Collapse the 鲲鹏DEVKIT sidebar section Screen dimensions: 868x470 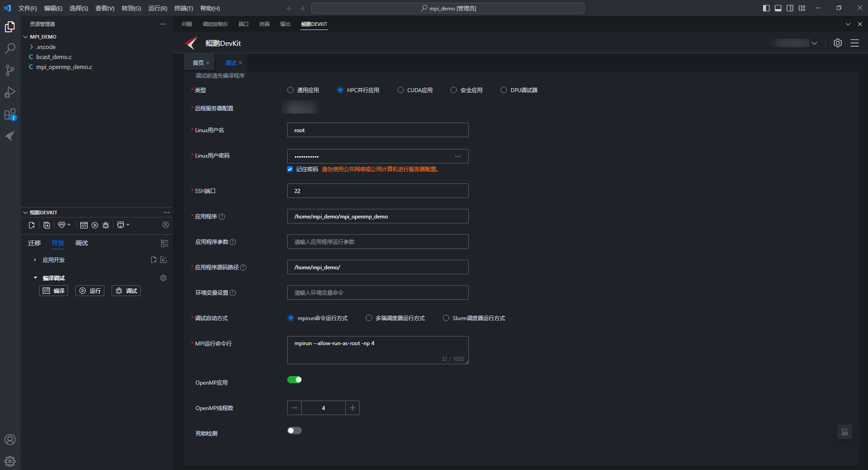click(x=25, y=213)
